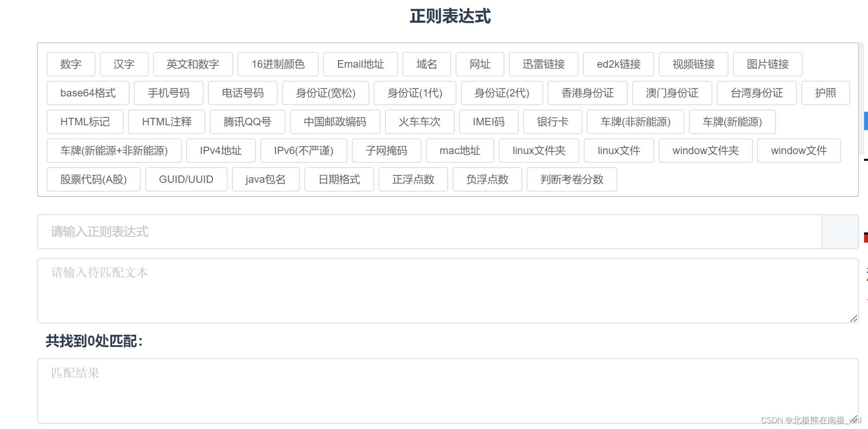Pick the GUID/UUID pattern

pos(186,179)
